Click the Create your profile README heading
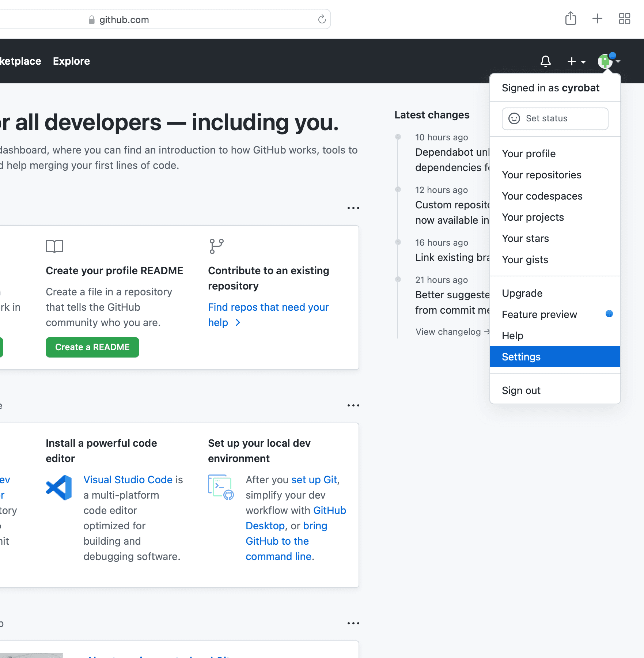 114,271
